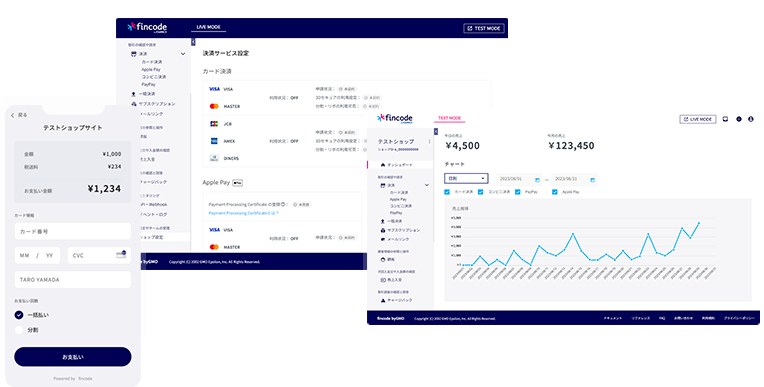Click the DINERS card logo
This screenshot has width=764, height=387.
point(214,158)
